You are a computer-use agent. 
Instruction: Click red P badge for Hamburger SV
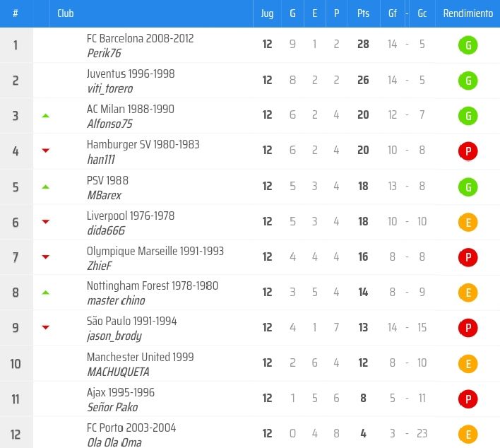click(468, 151)
